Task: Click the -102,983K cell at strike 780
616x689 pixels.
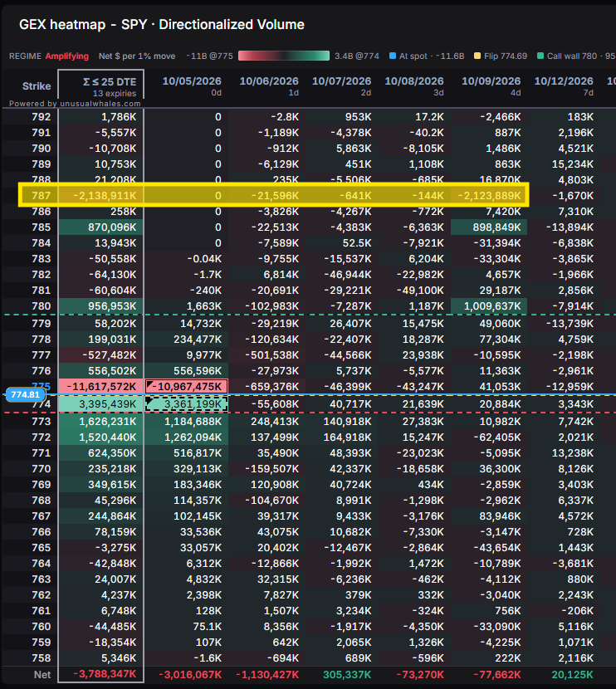Action: [266, 306]
